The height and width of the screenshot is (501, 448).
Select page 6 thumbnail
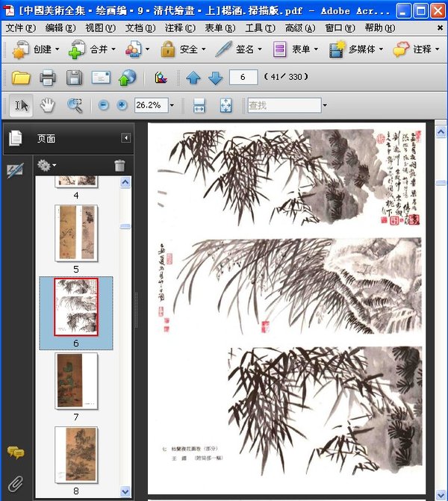pos(76,307)
